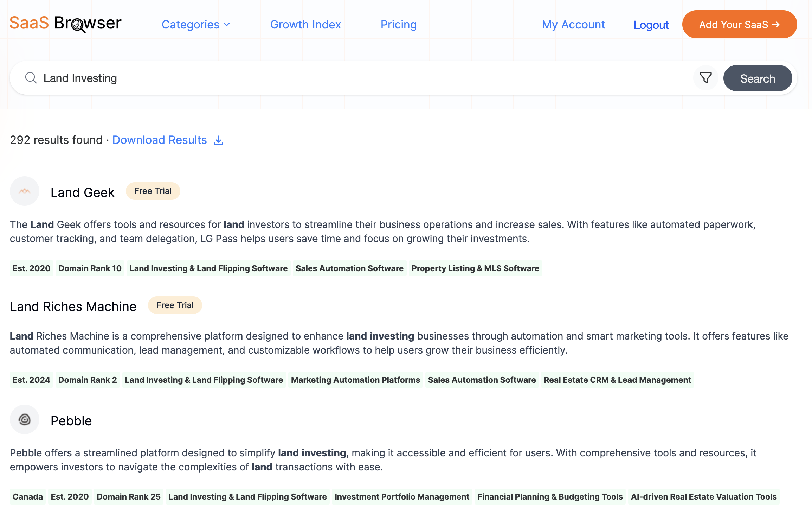The image size is (812, 520).
Task: Select Land Geek's Est. 2020 tag
Action: coord(32,268)
